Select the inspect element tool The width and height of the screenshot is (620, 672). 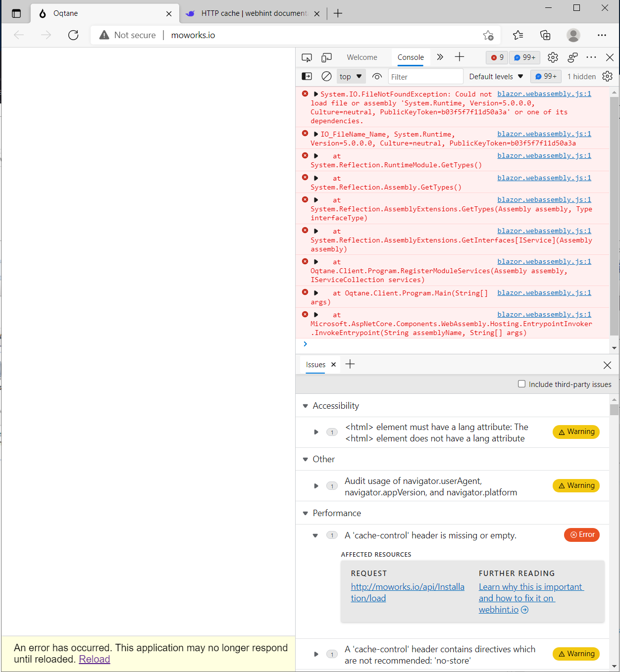[x=306, y=57]
